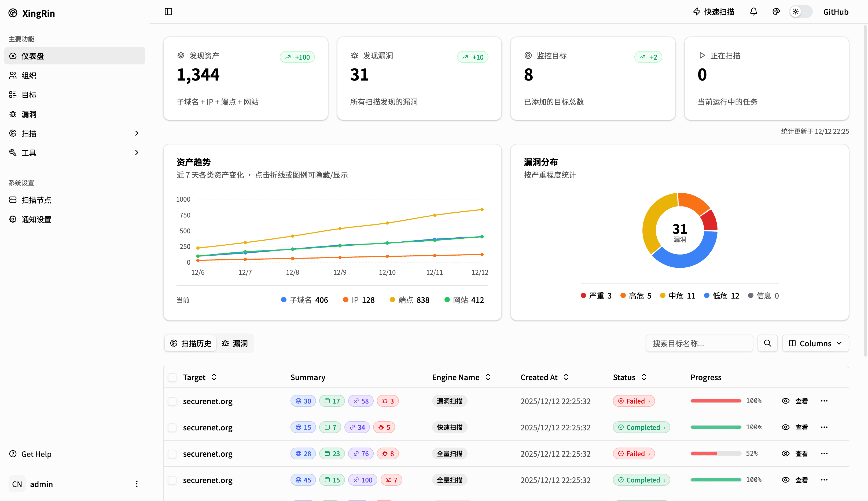Open admin account options menu

tap(137, 484)
